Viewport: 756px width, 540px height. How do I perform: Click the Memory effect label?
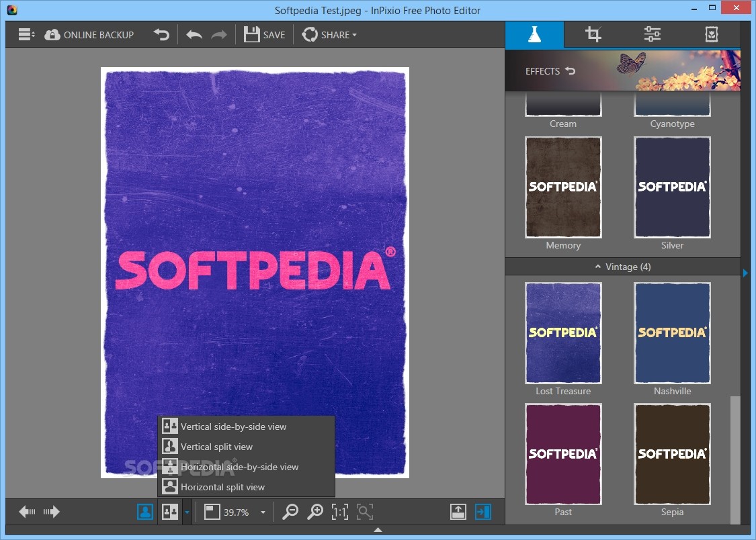(563, 245)
